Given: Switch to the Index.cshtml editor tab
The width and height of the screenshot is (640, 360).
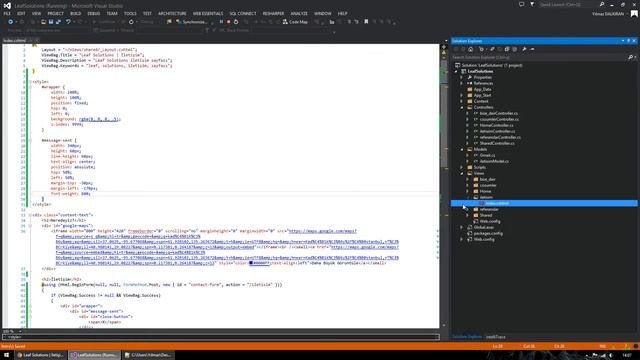Looking at the screenshot, I should click(15, 40).
